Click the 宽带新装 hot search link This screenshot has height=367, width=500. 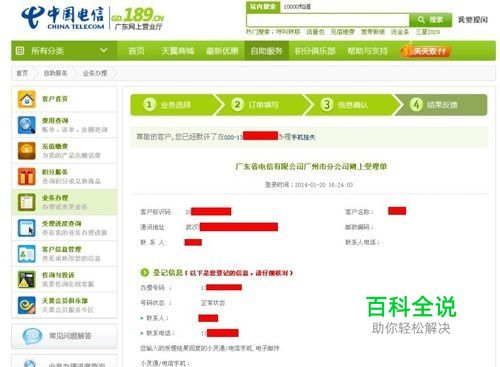[373, 32]
